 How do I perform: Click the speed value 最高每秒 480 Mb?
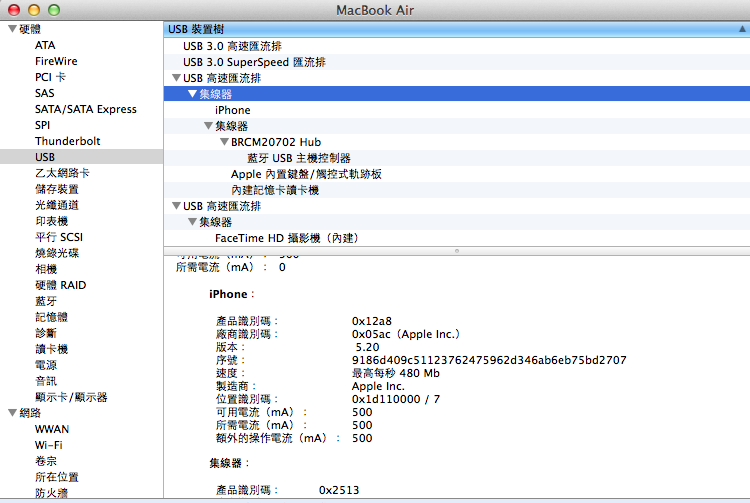[x=396, y=373]
